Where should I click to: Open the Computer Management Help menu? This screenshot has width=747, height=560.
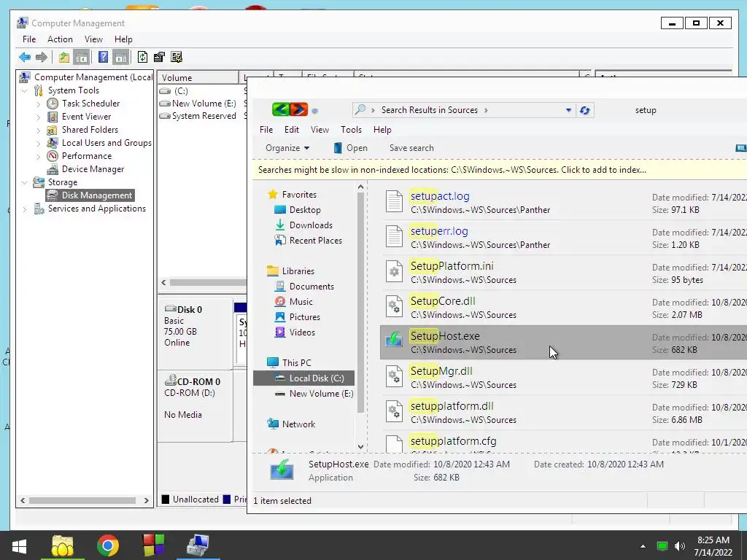coord(123,39)
